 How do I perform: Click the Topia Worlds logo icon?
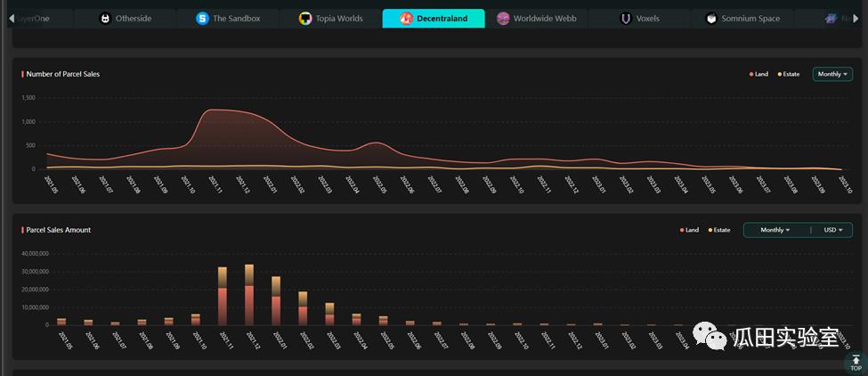click(305, 19)
